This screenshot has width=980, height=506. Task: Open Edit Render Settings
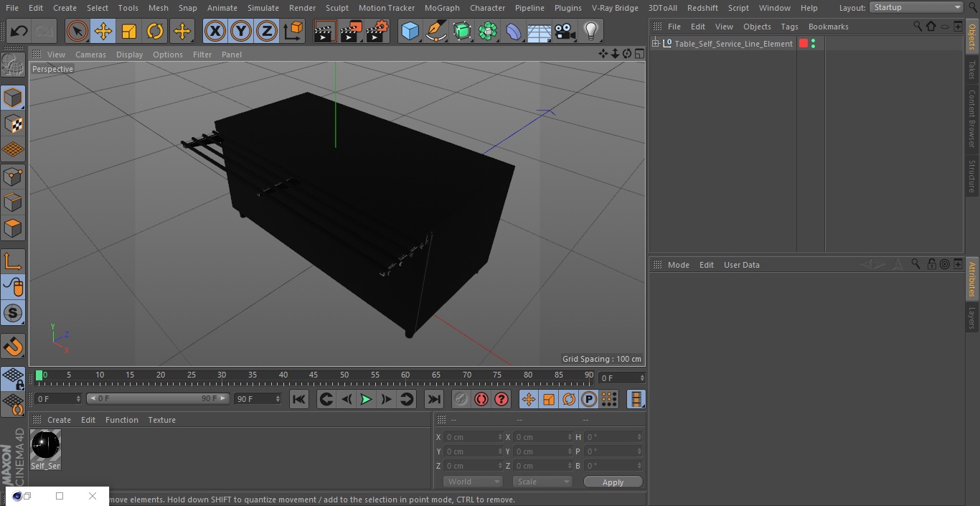pyautogui.click(x=377, y=32)
